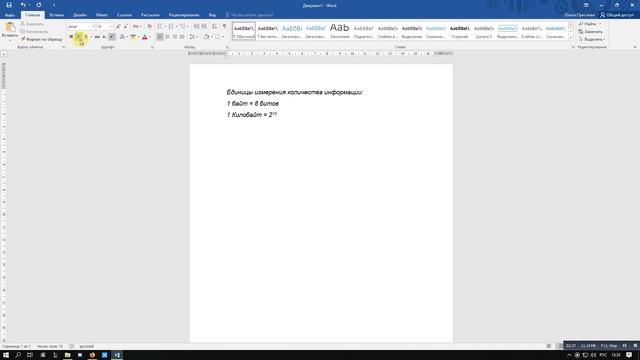Increase paragraph indent
Viewport: 640px width, 360px height.
[204, 27]
